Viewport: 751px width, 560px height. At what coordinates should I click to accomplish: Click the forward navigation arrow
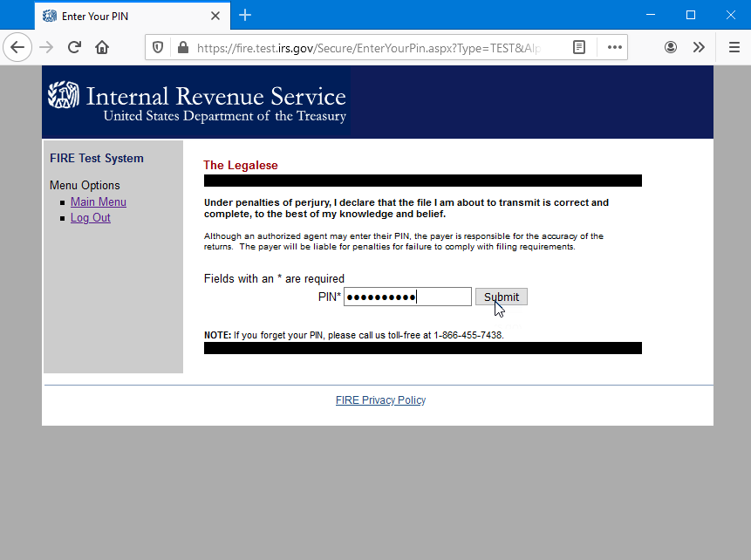(46, 47)
